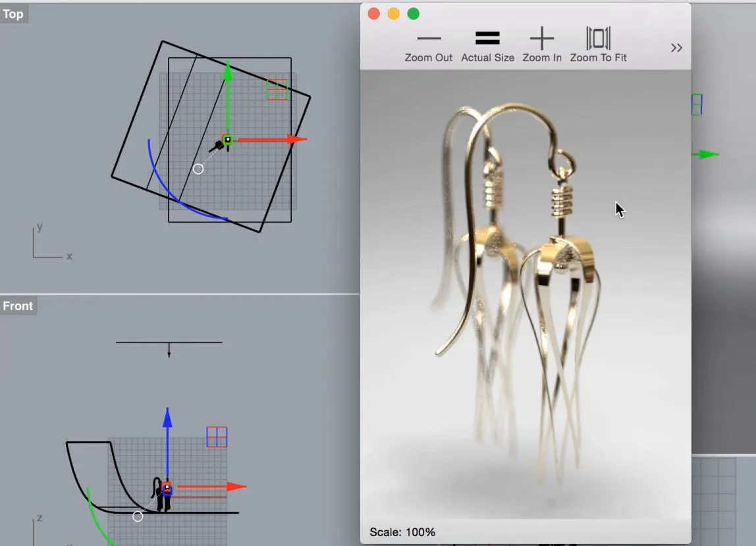Click green Y-axis gumball arrow in Top view
Screen dimensions: 756x546
coord(227,71)
